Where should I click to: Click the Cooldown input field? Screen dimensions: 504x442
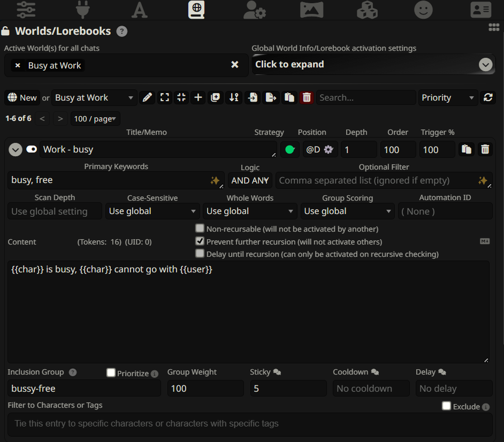coord(371,388)
